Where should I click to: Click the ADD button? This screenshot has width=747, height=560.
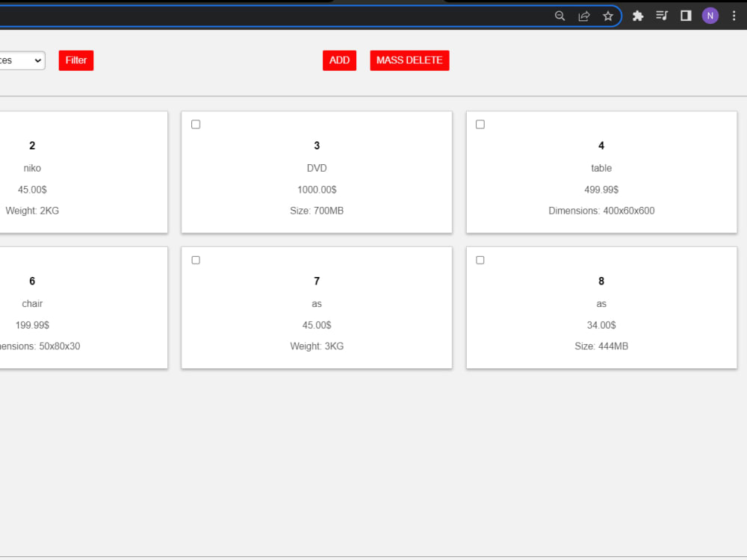pyautogui.click(x=339, y=60)
